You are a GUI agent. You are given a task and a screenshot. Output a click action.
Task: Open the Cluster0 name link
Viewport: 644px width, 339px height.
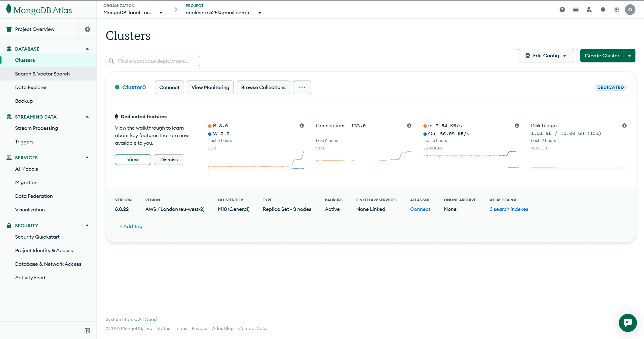point(134,87)
